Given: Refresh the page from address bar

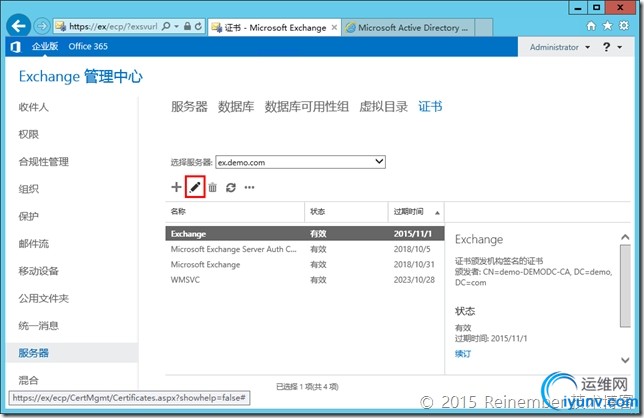Looking at the screenshot, I should 198,26.
